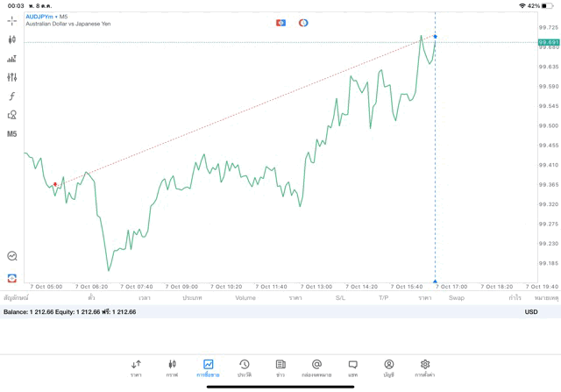Open the drawing objects shapes icon

pyautogui.click(x=12, y=115)
